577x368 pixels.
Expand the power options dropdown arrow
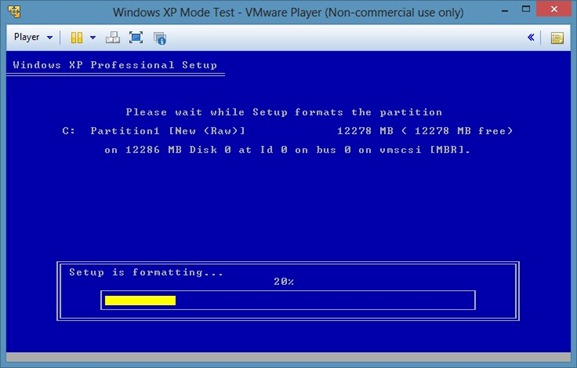(93, 38)
